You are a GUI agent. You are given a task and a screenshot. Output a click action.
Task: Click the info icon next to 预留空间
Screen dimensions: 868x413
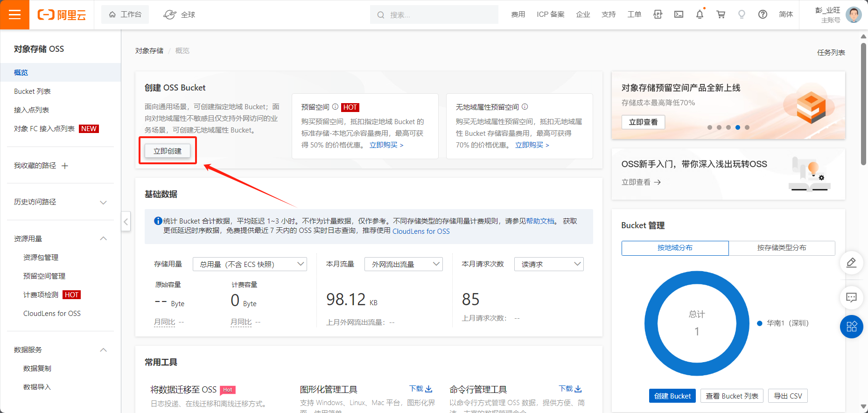click(335, 107)
